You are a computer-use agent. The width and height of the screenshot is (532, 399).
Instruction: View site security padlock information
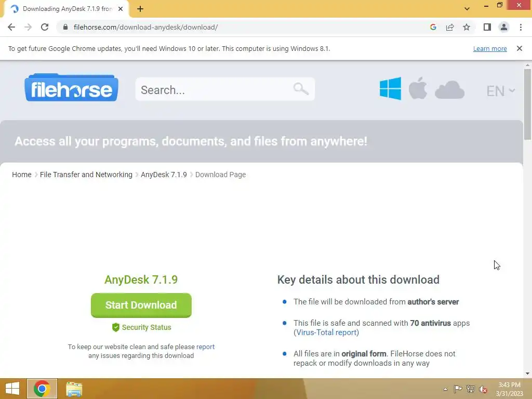[65, 27]
